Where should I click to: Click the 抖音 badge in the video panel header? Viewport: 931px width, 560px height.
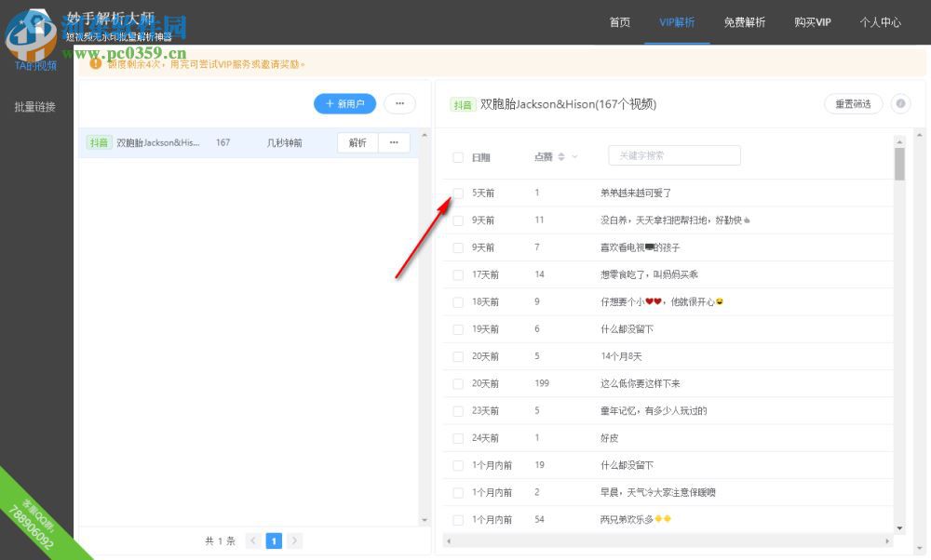click(x=463, y=105)
